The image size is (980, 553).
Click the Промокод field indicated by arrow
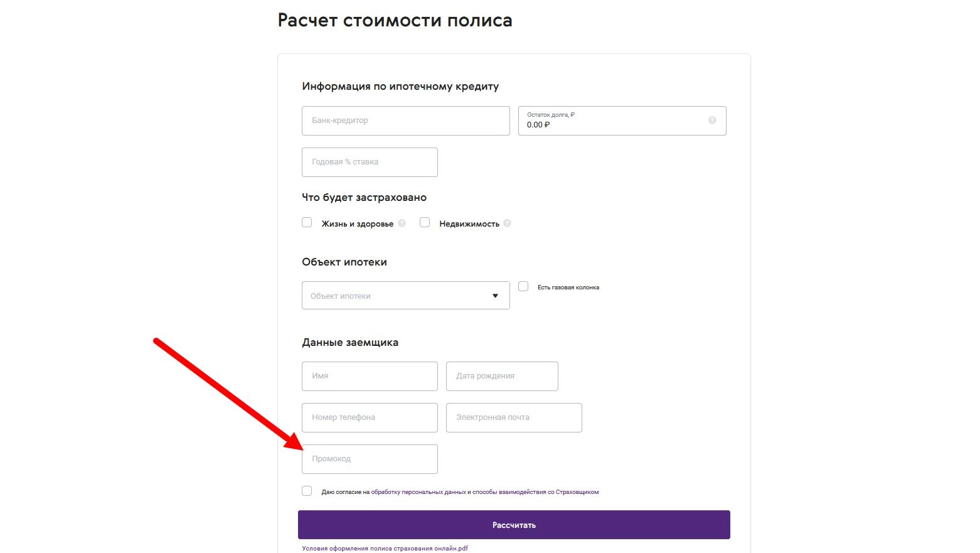pos(369,459)
